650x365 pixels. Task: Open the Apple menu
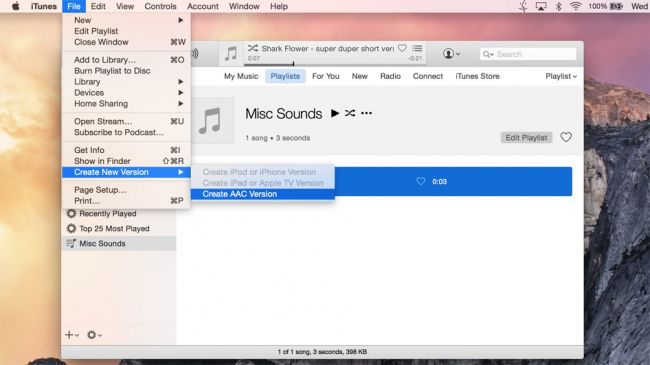pyautogui.click(x=16, y=6)
